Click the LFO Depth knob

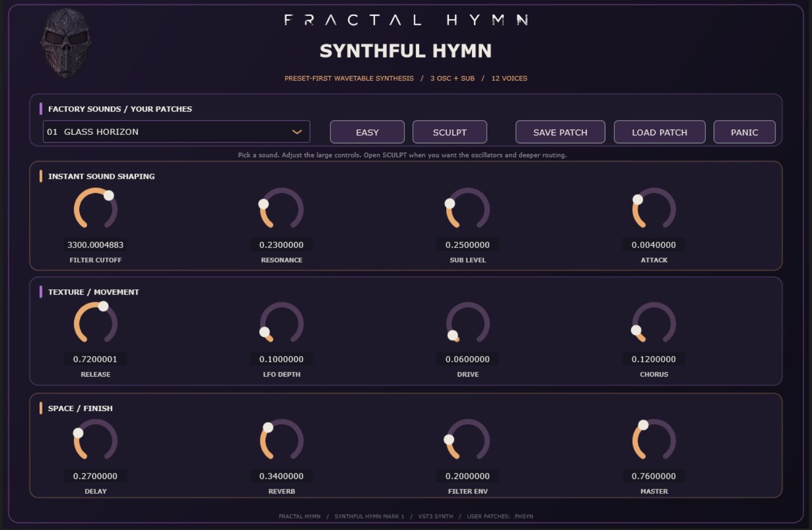click(282, 323)
